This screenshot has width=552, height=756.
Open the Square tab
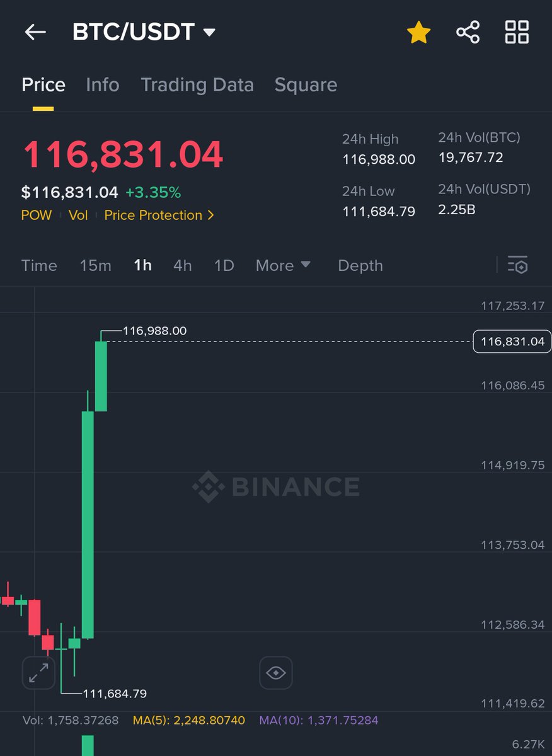(x=306, y=85)
